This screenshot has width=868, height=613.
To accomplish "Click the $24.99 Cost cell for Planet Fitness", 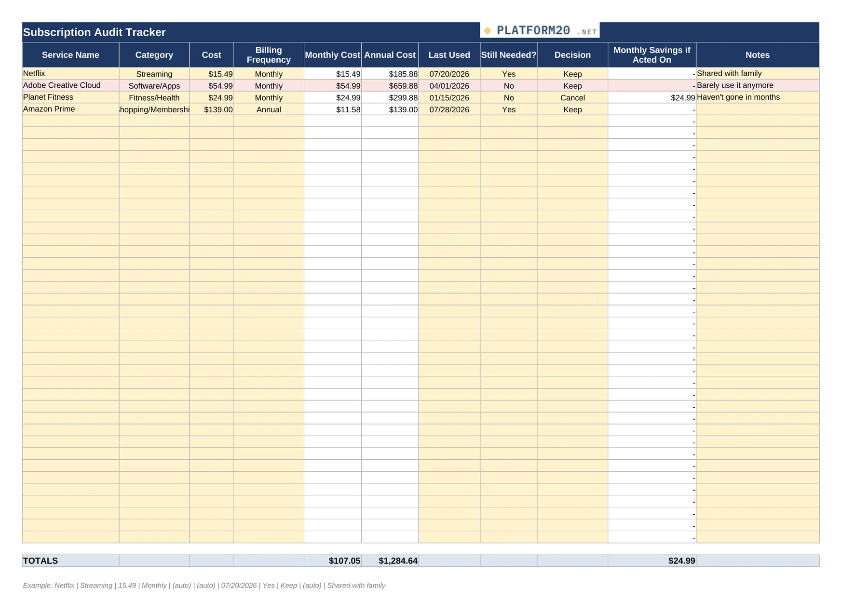I will (x=212, y=98).
